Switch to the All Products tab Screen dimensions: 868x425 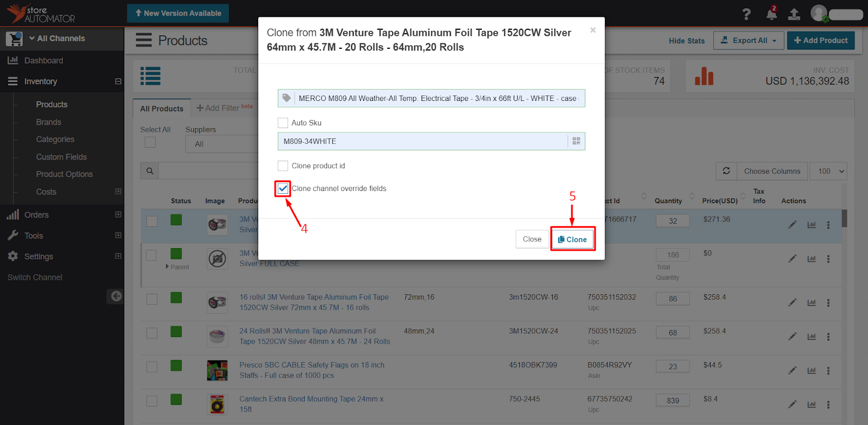[162, 109]
